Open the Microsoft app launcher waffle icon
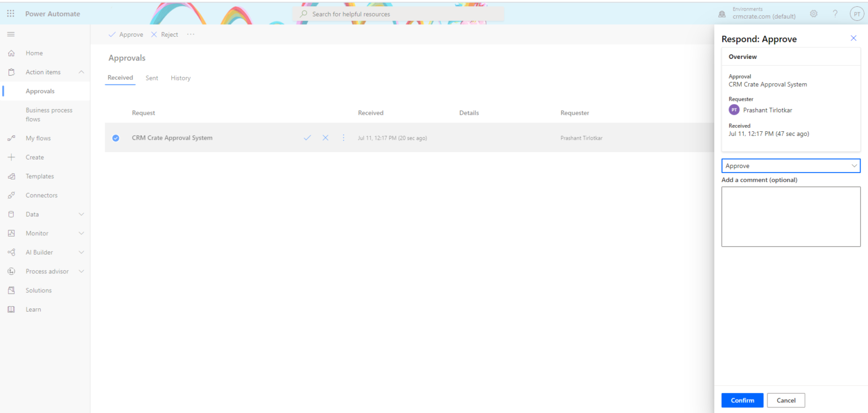The image size is (868, 413). click(10, 13)
